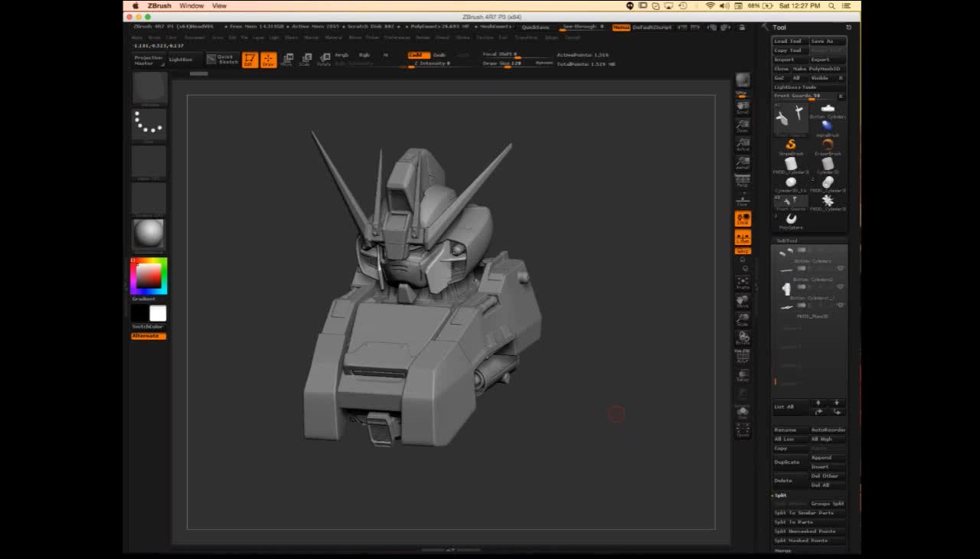
Task: Open the material sphere picker
Action: [x=149, y=235]
